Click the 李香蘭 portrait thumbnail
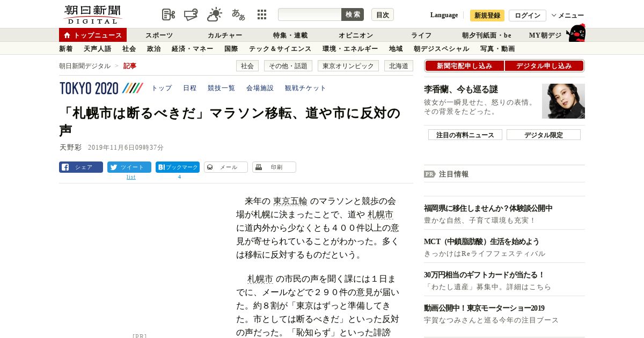 point(563,101)
